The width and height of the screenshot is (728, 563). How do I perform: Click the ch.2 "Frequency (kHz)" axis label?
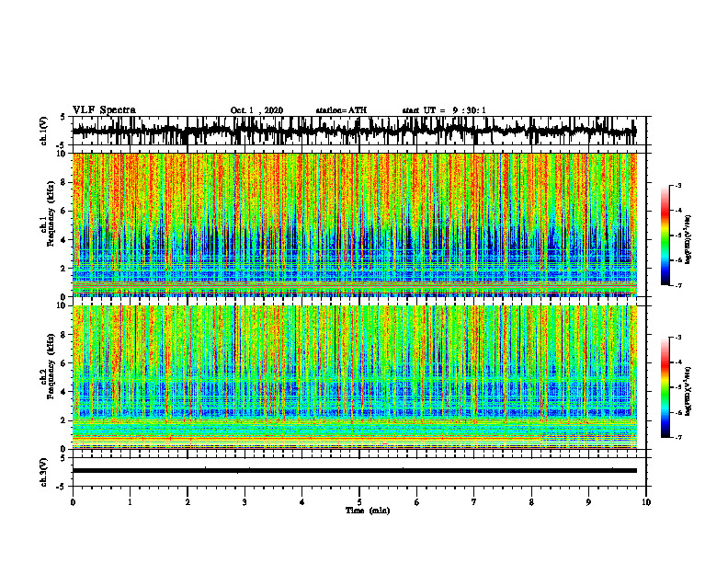[x=51, y=366]
